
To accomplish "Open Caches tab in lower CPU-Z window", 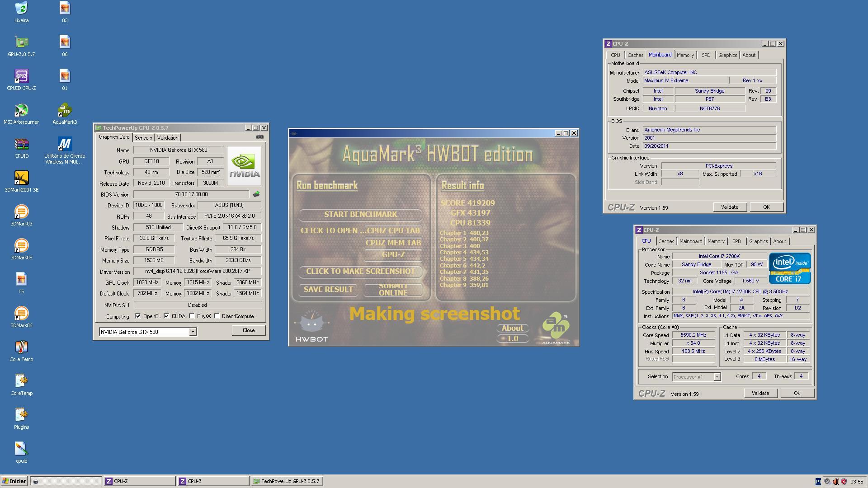I will tap(666, 241).
